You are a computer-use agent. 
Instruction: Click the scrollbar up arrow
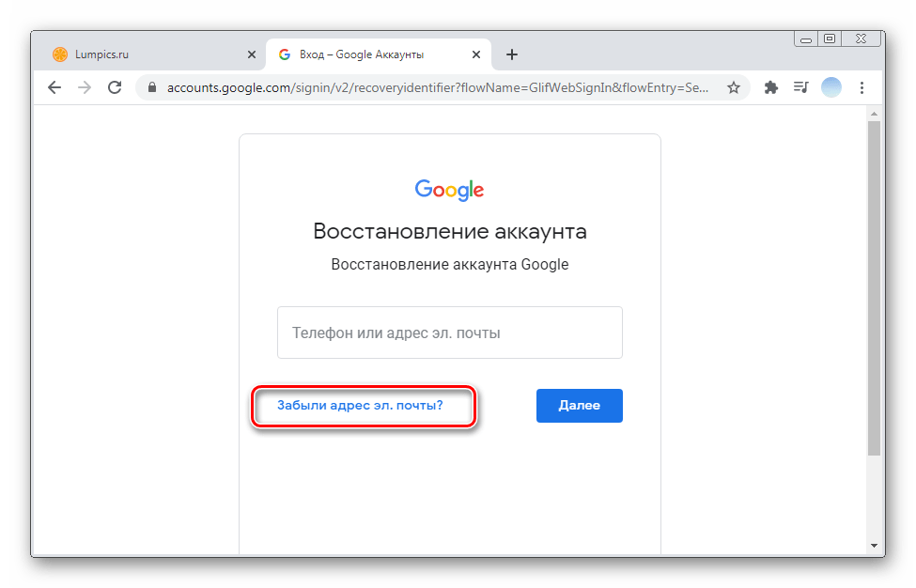pyautogui.click(x=874, y=114)
